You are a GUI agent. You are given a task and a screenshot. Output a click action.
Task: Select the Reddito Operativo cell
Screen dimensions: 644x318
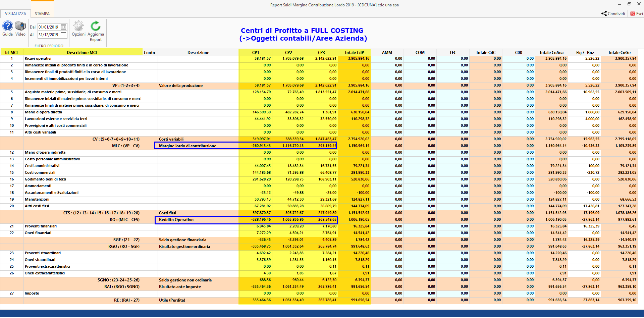click(198, 220)
